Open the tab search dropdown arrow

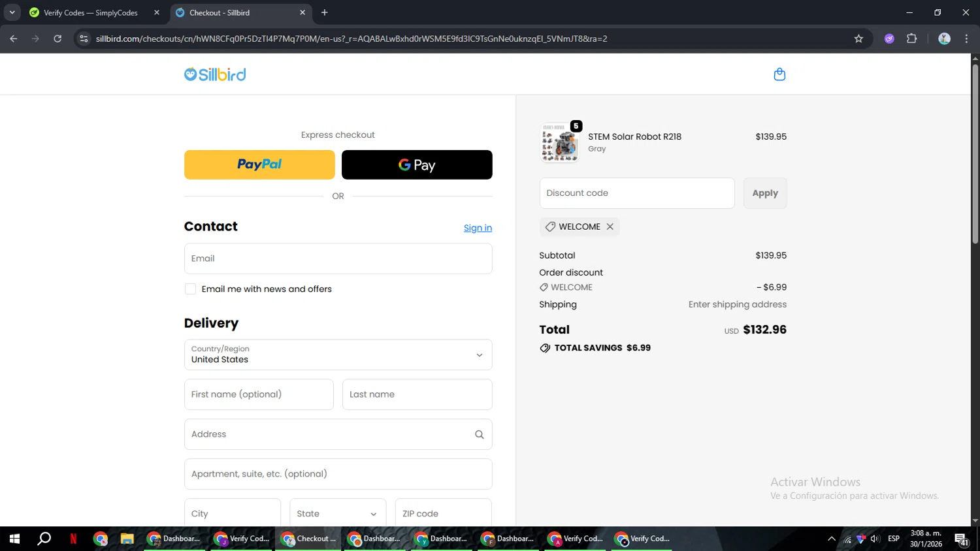pos(12,12)
